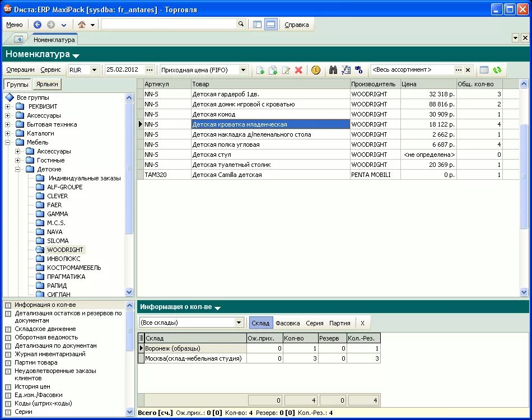Open search with the binoculars icon

pos(333,70)
